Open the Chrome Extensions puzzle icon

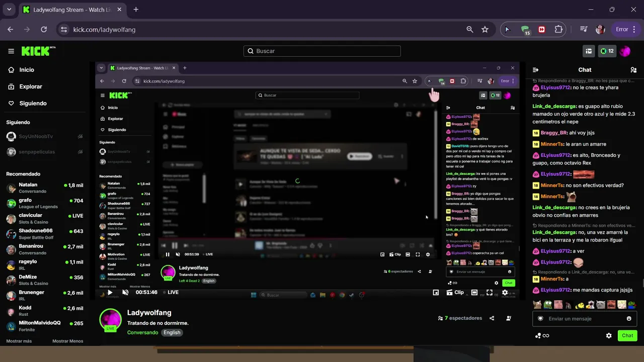[x=558, y=30]
